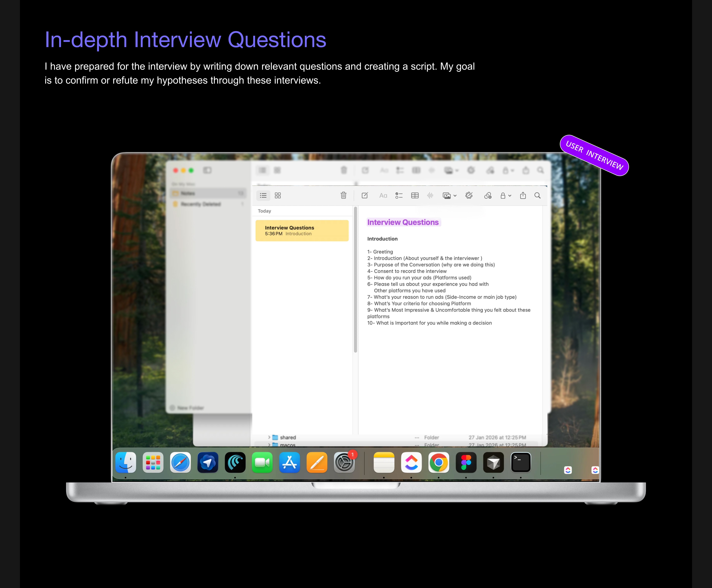Screen dimensions: 712x588
Task: Open Terminal from the dock
Action: point(520,462)
